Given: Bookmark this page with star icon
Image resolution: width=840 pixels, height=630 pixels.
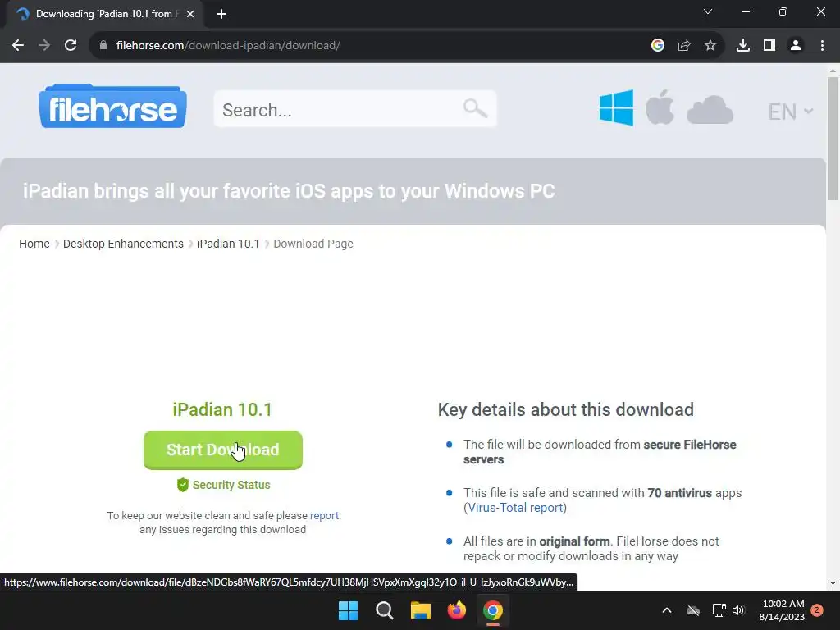Looking at the screenshot, I should pyautogui.click(x=710, y=46).
